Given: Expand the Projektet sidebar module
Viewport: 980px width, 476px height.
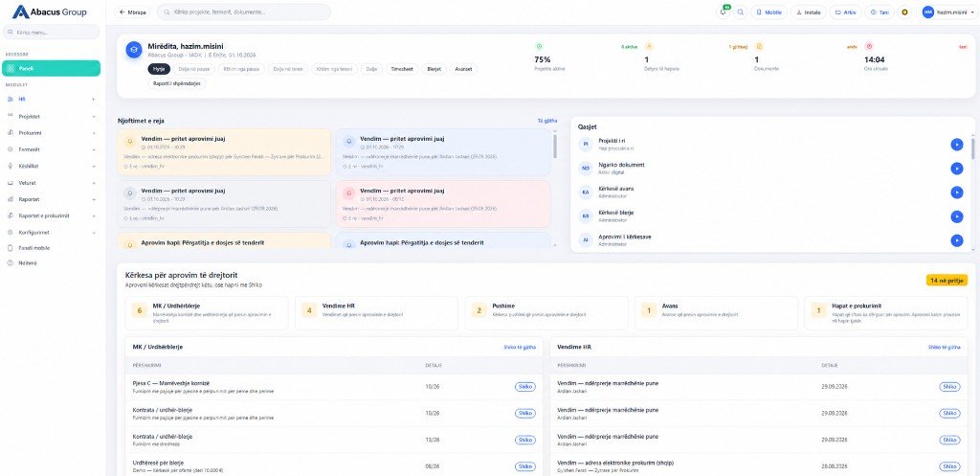Looking at the screenshot, I should (x=50, y=116).
